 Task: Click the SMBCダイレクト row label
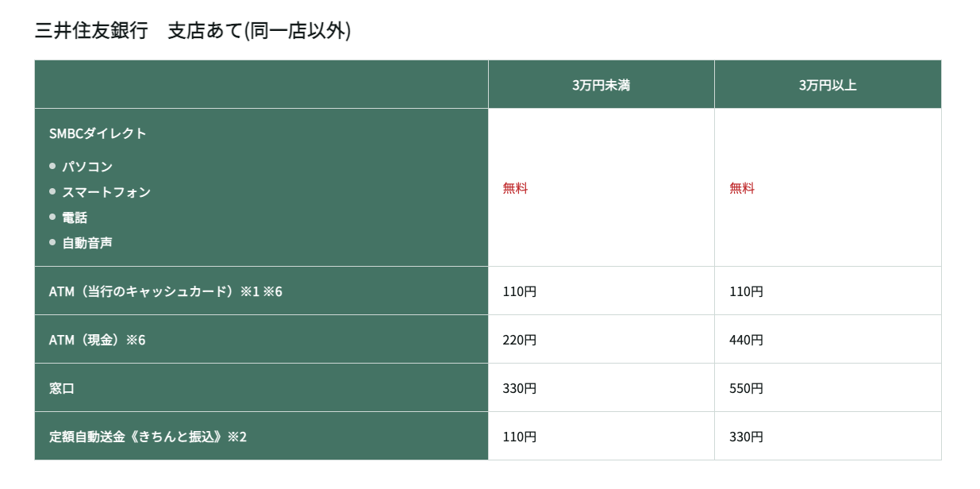(x=98, y=133)
